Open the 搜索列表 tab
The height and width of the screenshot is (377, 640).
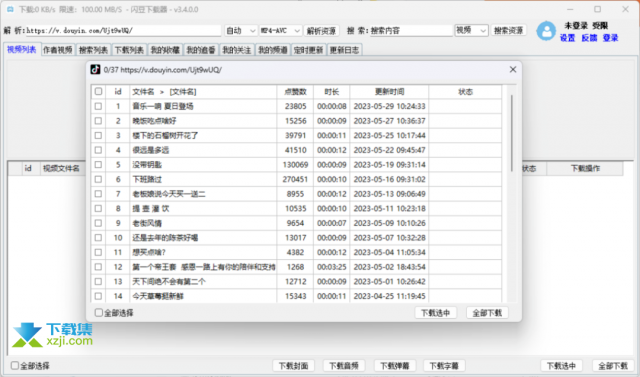pos(93,50)
